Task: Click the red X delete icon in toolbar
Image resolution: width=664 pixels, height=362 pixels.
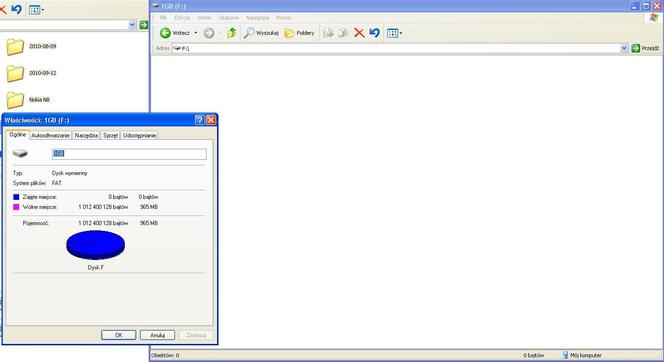Action: pyautogui.click(x=359, y=33)
